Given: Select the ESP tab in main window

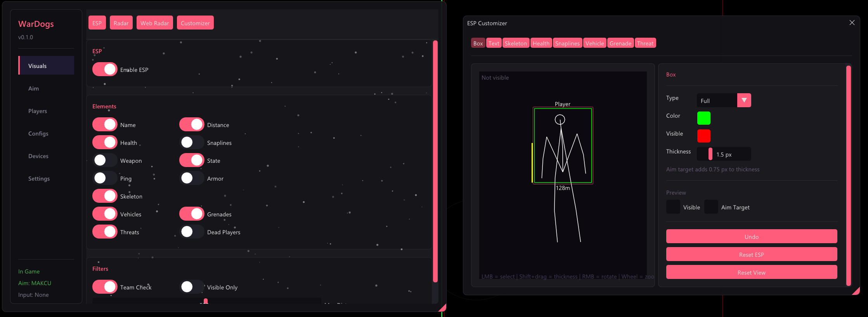Looking at the screenshot, I should (97, 23).
